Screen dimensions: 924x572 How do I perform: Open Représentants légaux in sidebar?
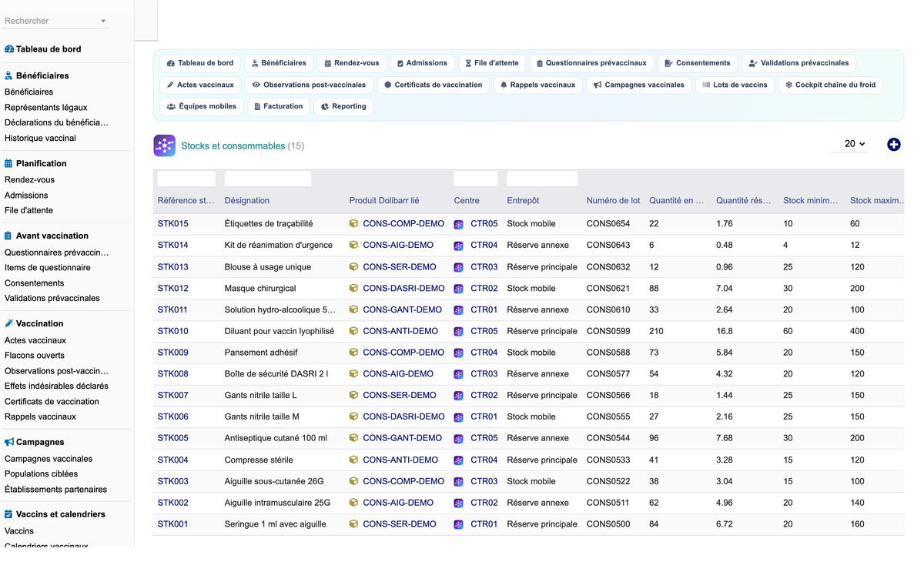[46, 107]
